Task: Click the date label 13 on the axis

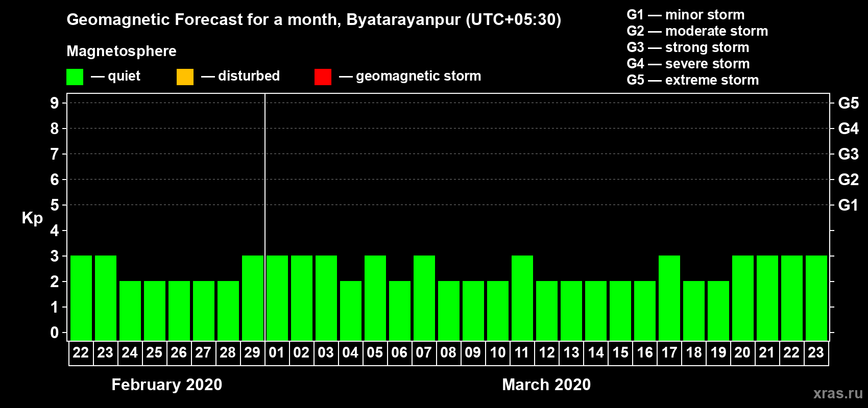Action: [x=571, y=352]
